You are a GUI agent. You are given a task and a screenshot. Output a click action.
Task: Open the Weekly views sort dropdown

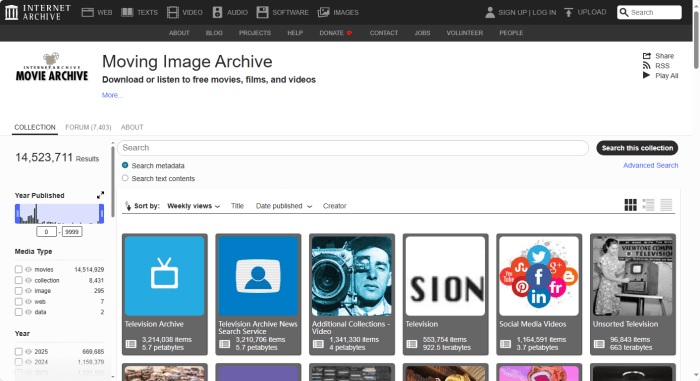(x=194, y=206)
